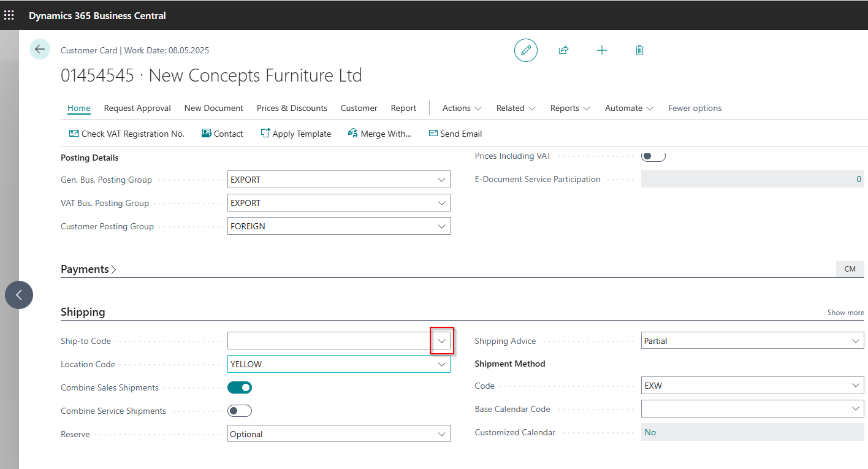Open Location Code dropdown arrow
This screenshot has height=469, width=868.
pos(441,364)
